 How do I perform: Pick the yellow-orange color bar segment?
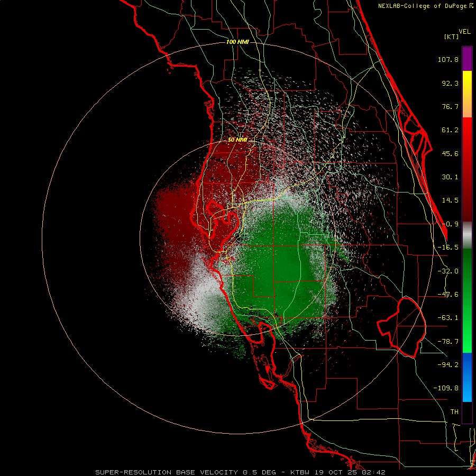click(x=467, y=94)
